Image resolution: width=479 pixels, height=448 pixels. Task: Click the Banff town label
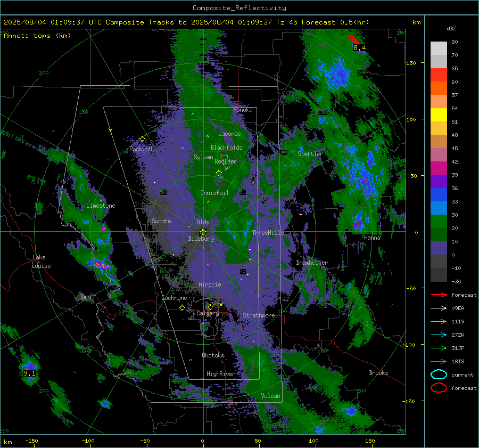tap(88, 297)
